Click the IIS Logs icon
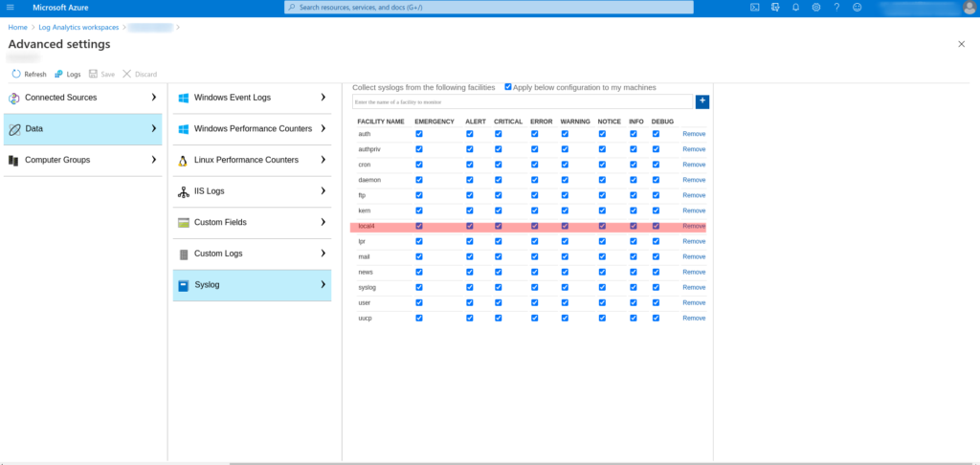This screenshot has width=980, height=465. click(183, 192)
